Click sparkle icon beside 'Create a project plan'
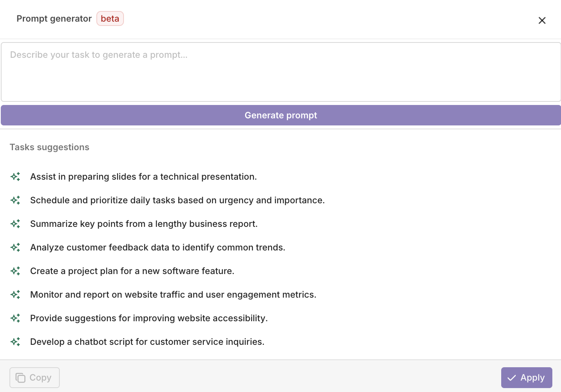This screenshot has height=392, width=561. click(15, 271)
